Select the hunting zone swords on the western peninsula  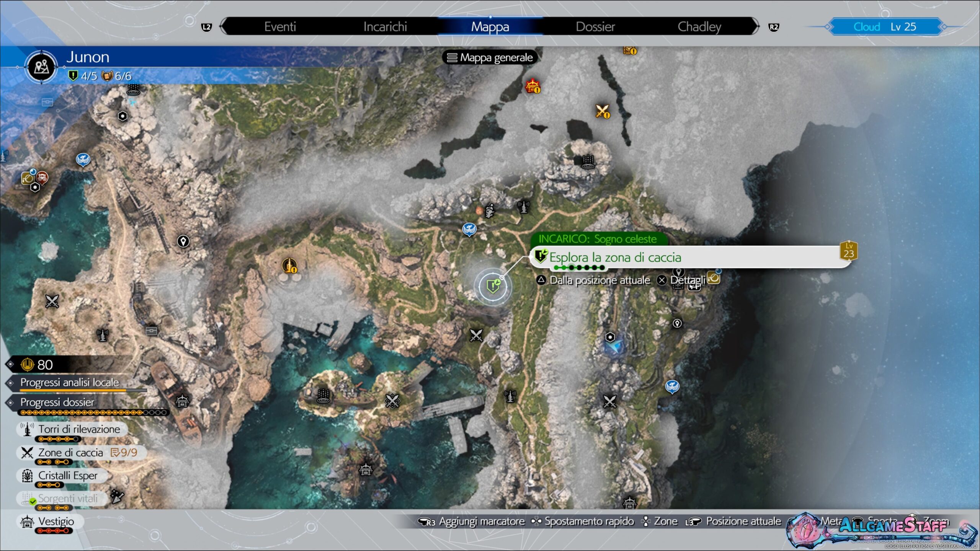[52, 301]
